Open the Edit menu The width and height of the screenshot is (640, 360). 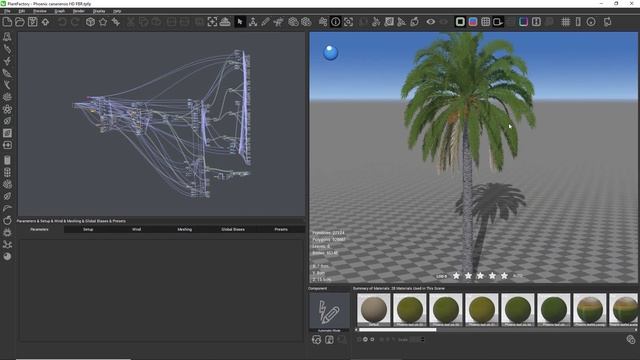pos(22,11)
